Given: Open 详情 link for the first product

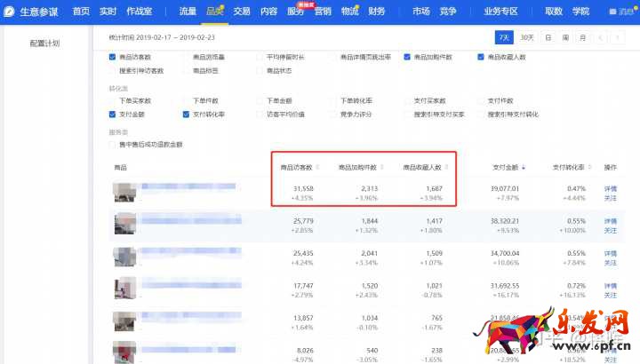Looking at the screenshot, I should 610,188.
